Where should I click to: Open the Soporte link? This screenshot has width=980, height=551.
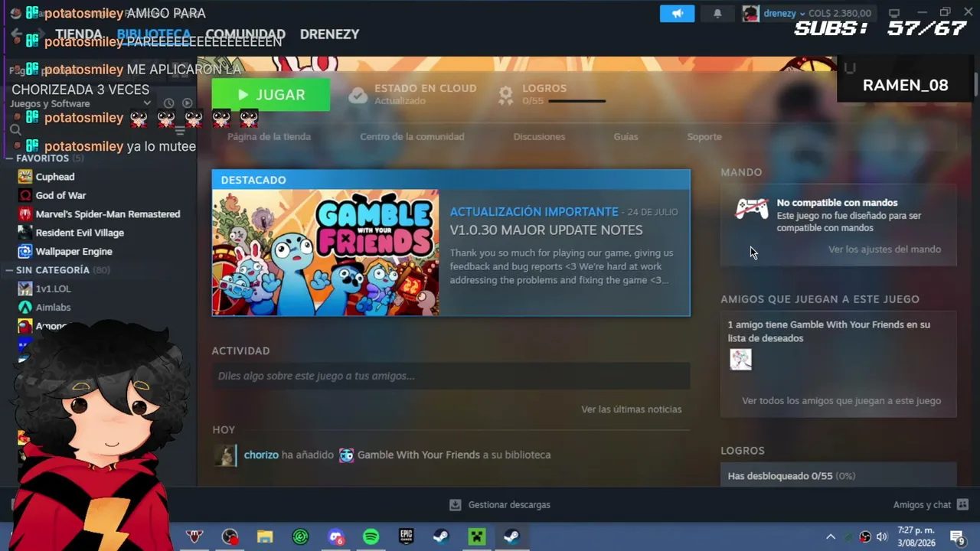coord(704,137)
